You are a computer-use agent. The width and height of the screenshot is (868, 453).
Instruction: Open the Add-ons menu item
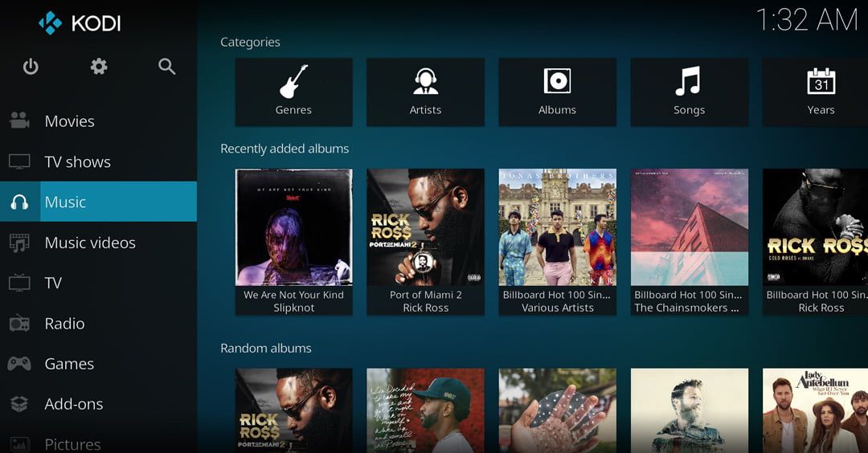click(x=99, y=404)
